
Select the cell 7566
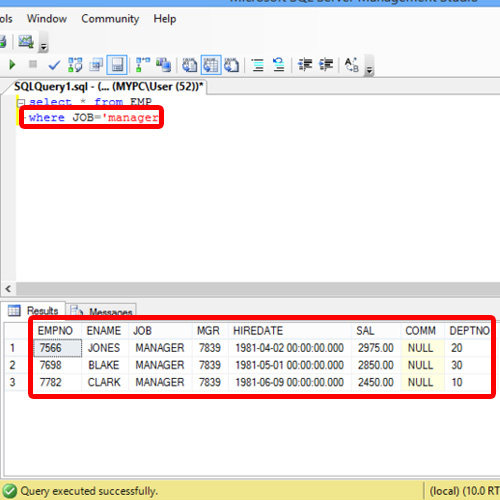coord(57,348)
